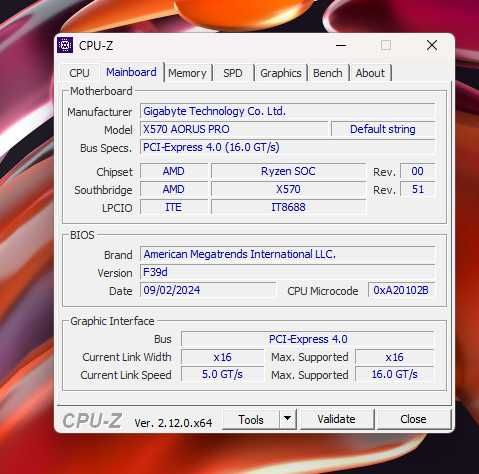Image resolution: width=479 pixels, height=474 pixels.
Task: Click the Manufacturer field Gigabyte Technology Co. Ltd.
Action: coord(288,111)
